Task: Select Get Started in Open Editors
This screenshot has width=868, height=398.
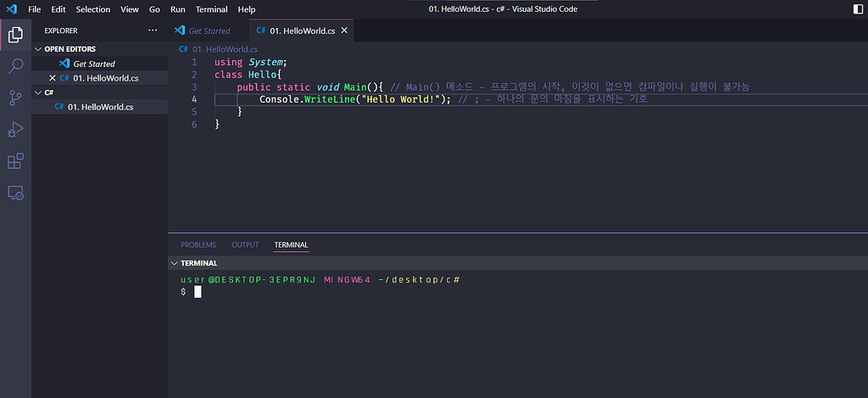Action: pyautogui.click(x=100, y=64)
